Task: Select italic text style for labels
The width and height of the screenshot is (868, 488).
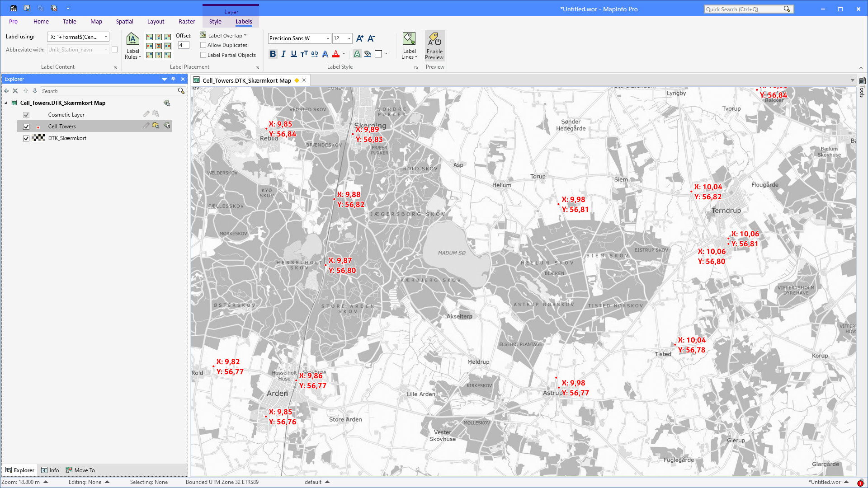Action: pyautogui.click(x=283, y=54)
